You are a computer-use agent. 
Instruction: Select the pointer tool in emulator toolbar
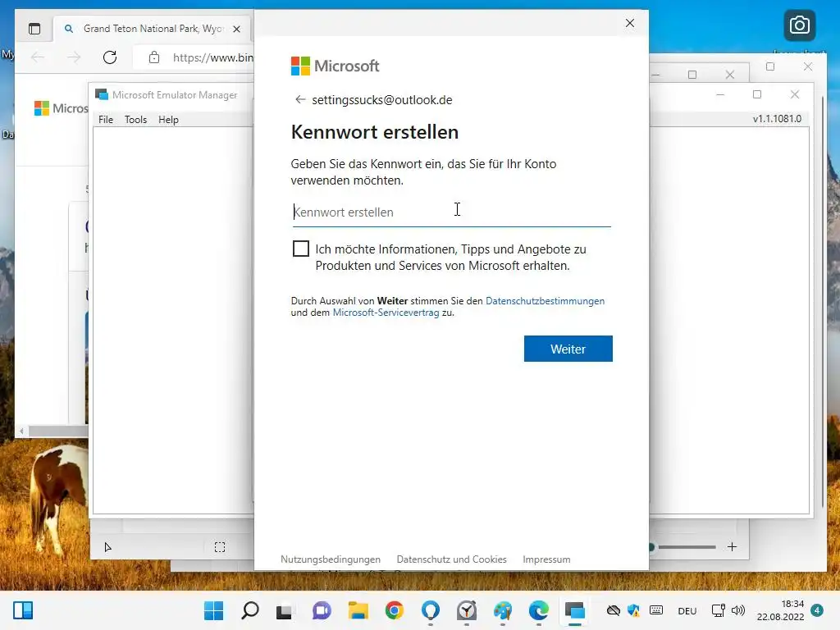coord(107,547)
